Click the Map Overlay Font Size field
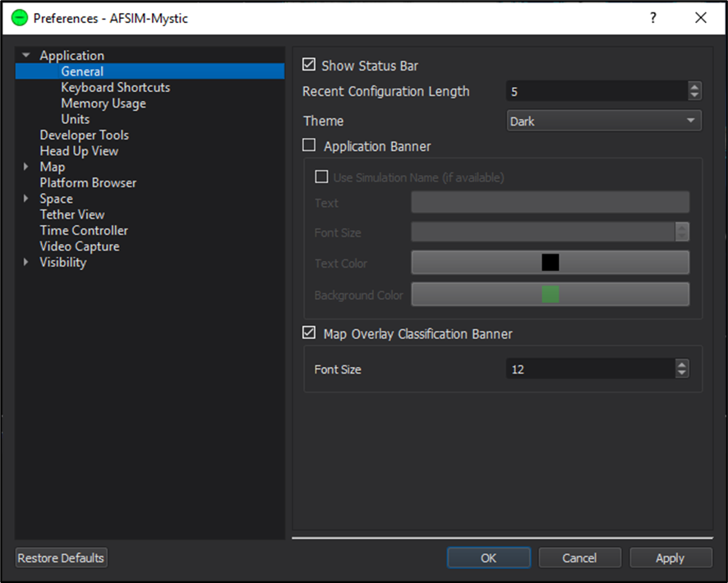Viewport: 728px width, 583px height. (x=591, y=370)
